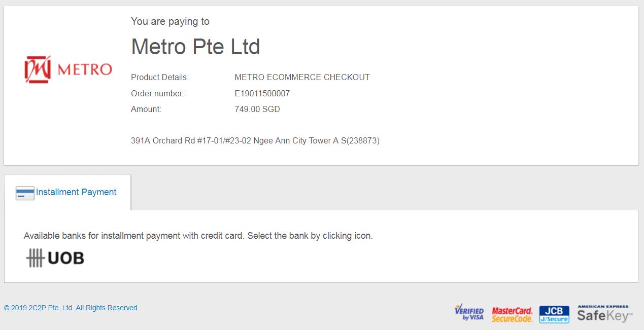Click the American Express SafeKey badge
This screenshot has width=644, height=330.
(604, 314)
